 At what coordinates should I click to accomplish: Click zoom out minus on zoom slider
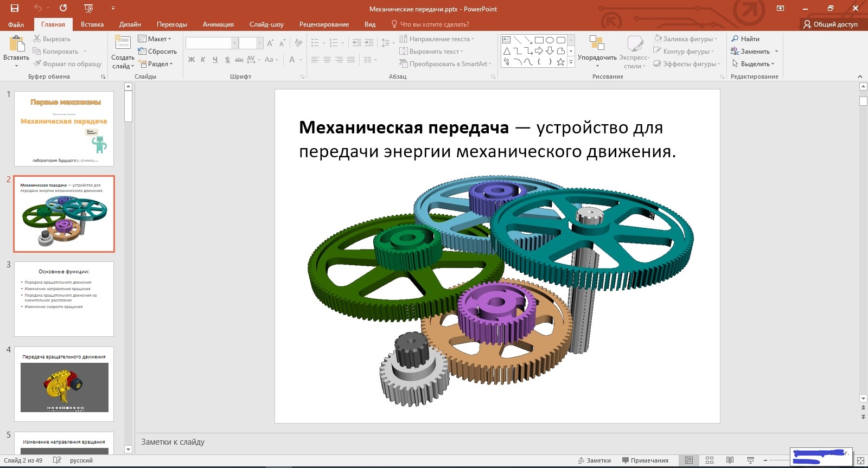coord(765,460)
